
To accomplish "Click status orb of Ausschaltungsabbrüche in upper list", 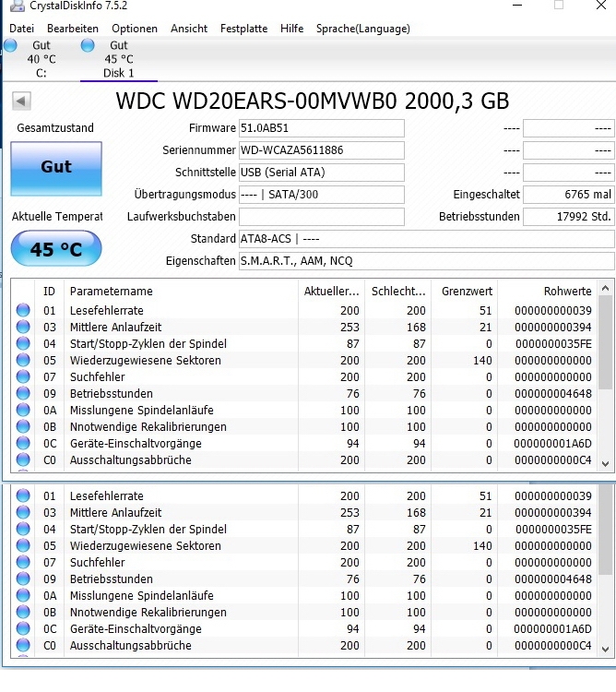I will click(23, 459).
